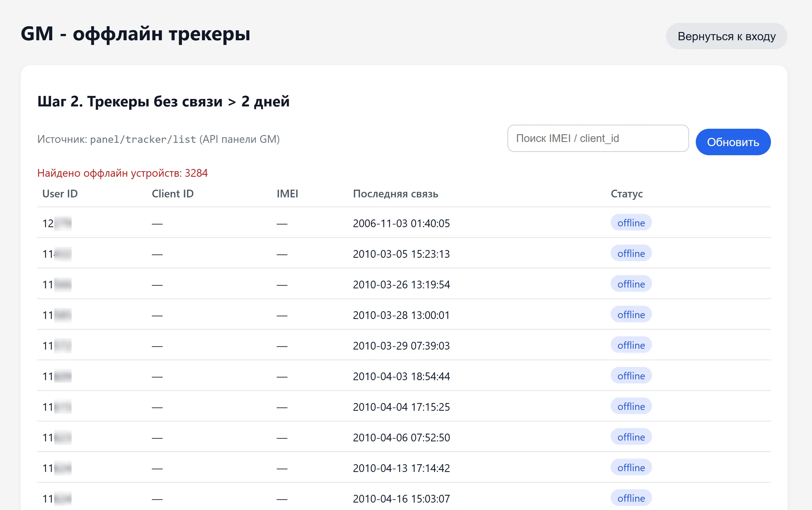Click the 'Client ID' column header
The height and width of the screenshot is (510, 812).
[172, 194]
